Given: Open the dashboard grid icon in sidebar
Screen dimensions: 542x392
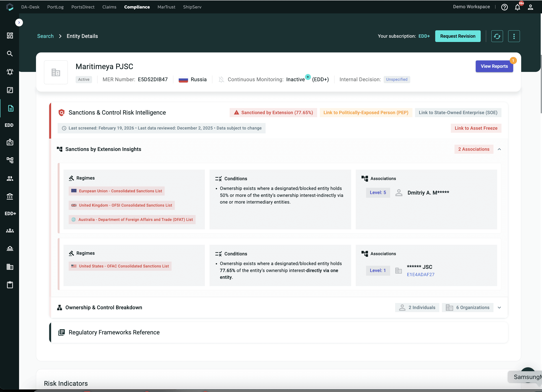Looking at the screenshot, I should (x=10, y=36).
